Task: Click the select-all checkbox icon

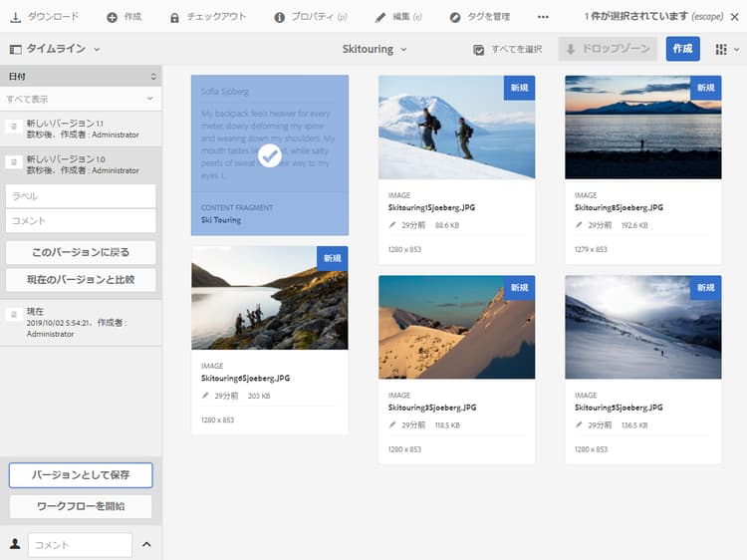Action: click(479, 50)
